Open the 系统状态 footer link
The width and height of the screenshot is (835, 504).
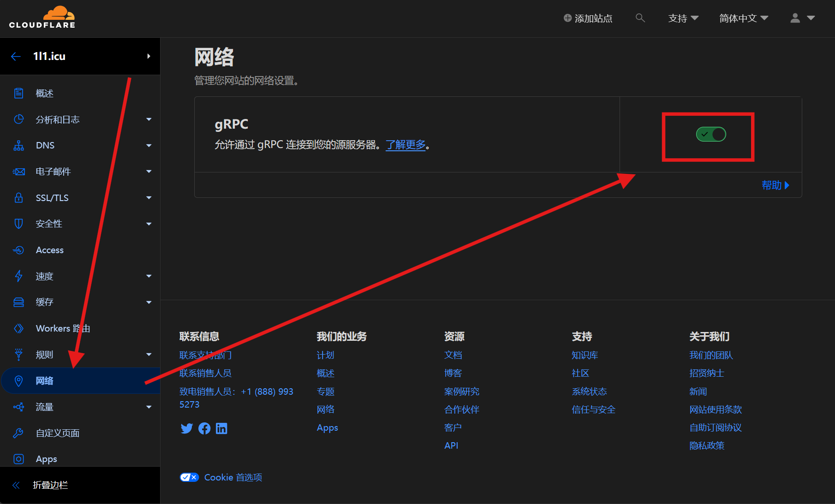point(589,391)
